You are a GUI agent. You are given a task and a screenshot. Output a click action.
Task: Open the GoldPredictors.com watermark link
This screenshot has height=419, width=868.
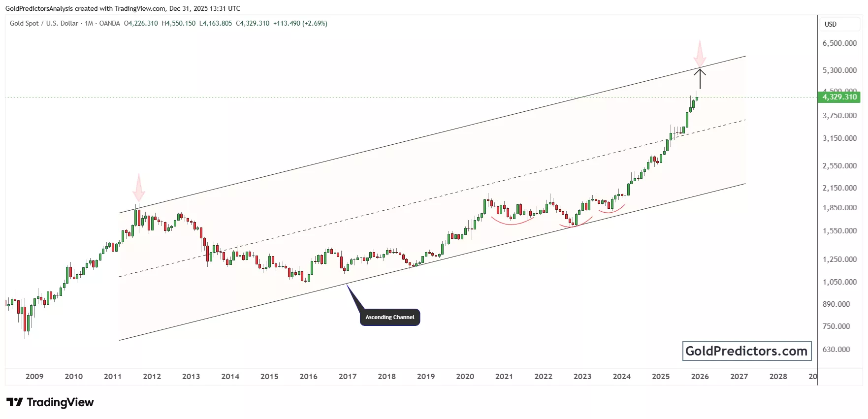(746, 351)
